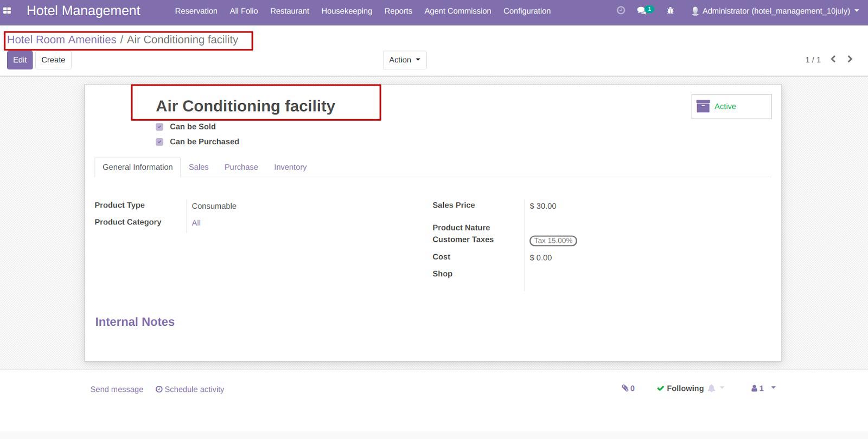This screenshot has height=439, width=868.
Task: Open the Hotel Room Amenities breadcrumb link
Action: pos(62,40)
